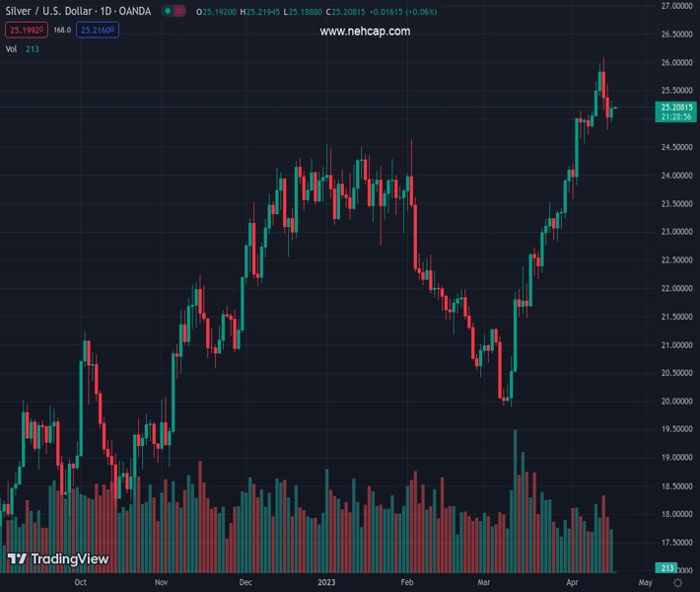Viewport: 700px width, 592px height.
Task: Click the current price label 25.20815
Action: [677, 107]
